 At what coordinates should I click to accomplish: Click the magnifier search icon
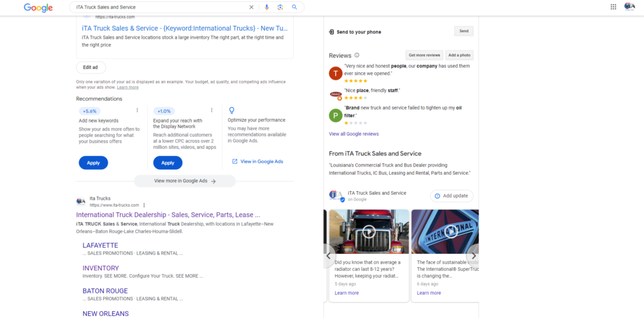[294, 7]
